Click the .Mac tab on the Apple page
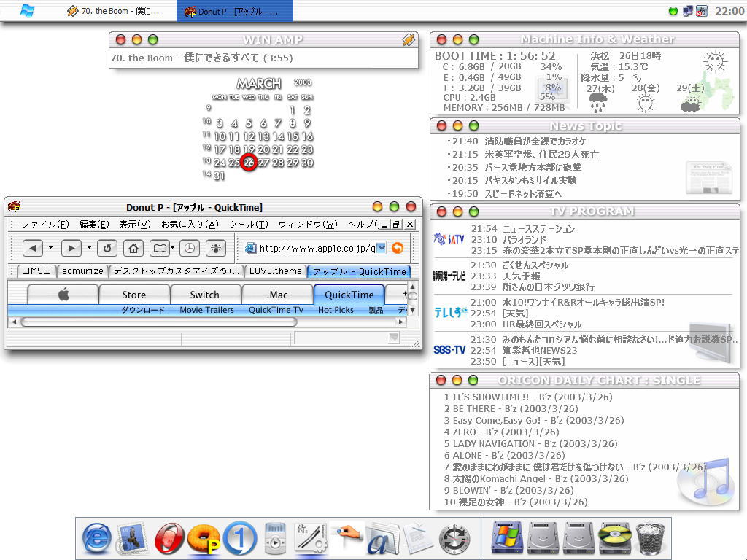 pos(277,295)
